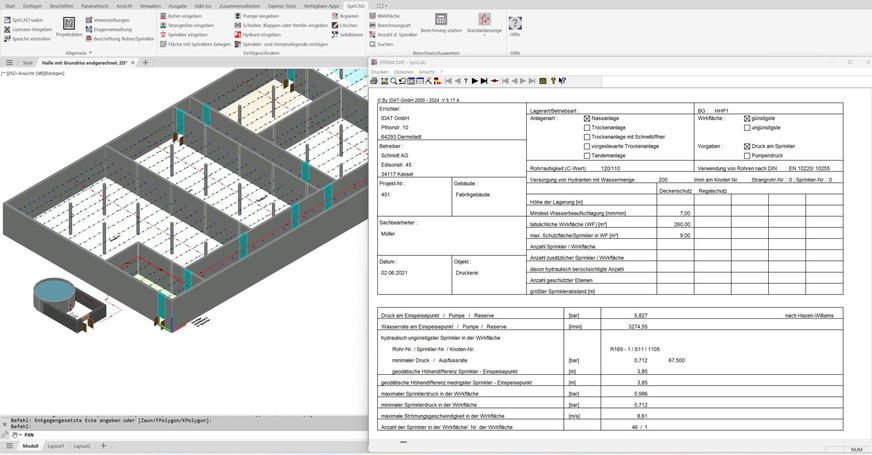This screenshot has width=872, height=455.
Task: Click the magnifier zoom icon in SpriCalc
Action: click(x=393, y=81)
